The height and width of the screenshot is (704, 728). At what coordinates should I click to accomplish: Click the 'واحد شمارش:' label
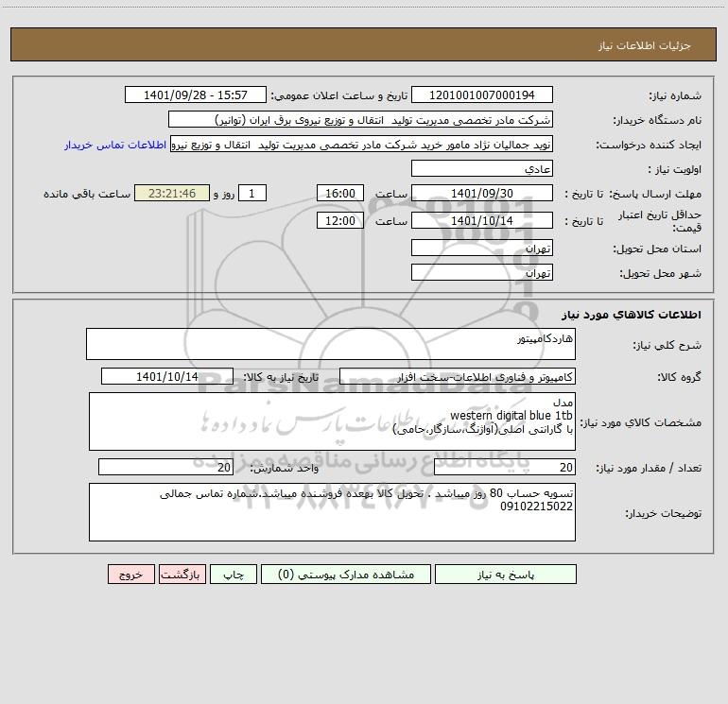(285, 469)
